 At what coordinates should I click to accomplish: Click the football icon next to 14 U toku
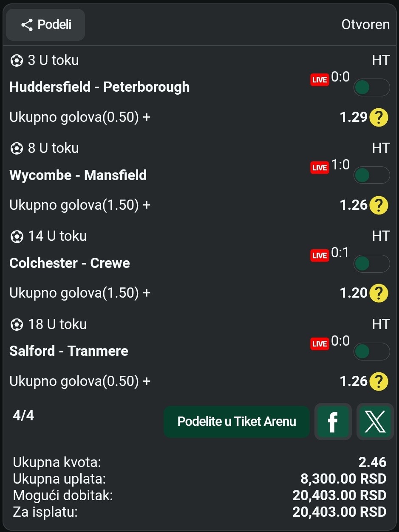tap(17, 236)
